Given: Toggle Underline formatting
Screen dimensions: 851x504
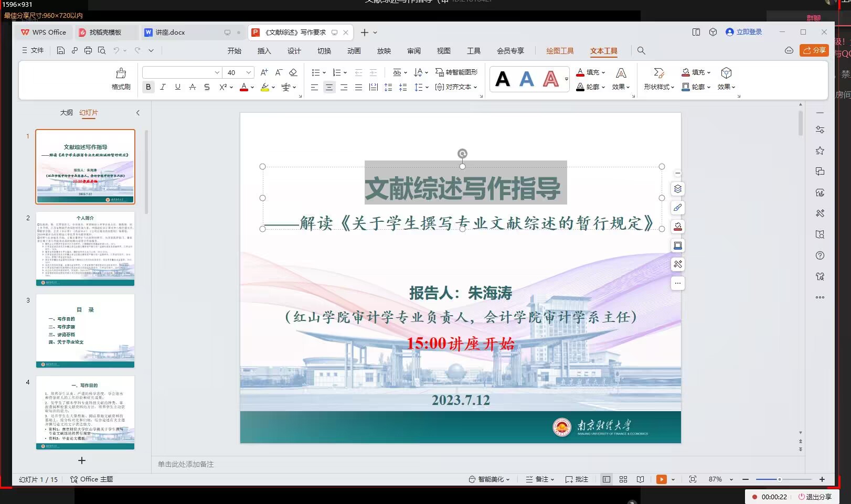Looking at the screenshot, I should click(x=177, y=87).
